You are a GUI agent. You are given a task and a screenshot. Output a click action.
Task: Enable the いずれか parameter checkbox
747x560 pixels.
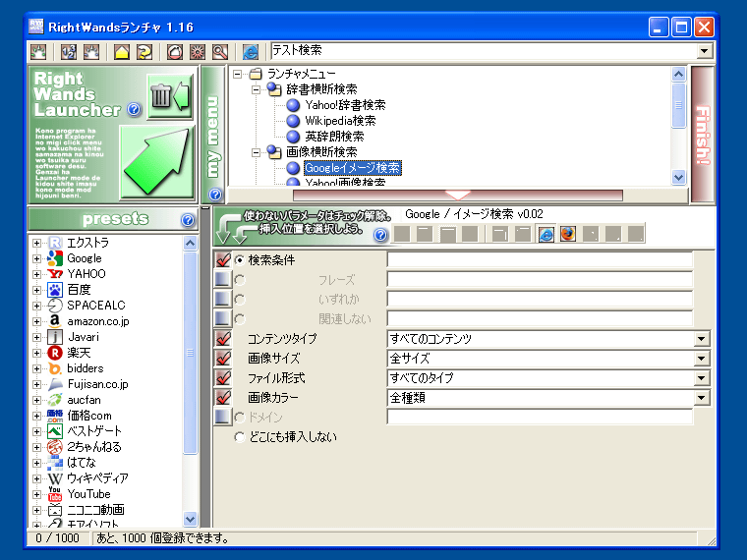click(222, 299)
